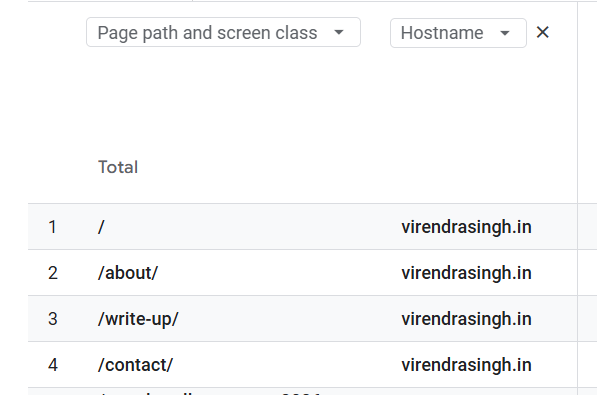597x395 pixels.
Task: Select the /contact/ page path
Action: click(x=135, y=365)
